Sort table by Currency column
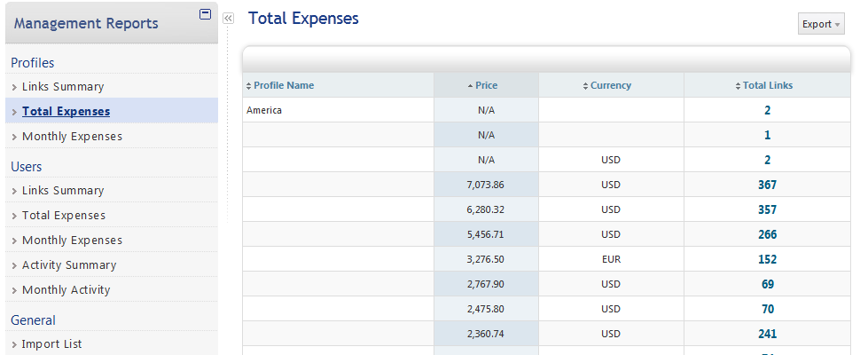Viewport: 868px width, 355px height. click(x=611, y=85)
